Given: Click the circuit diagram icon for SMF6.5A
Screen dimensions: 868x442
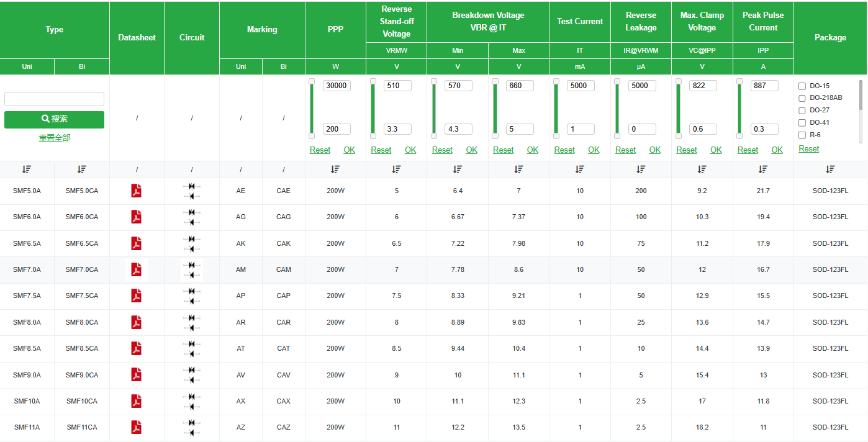Looking at the screenshot, I should pyautogui.click(x=191, y=243).
